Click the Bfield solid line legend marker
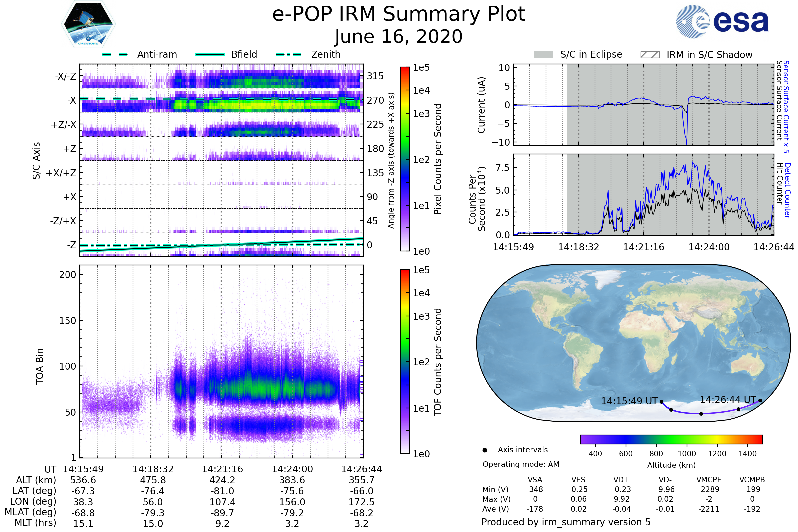The image size is (798, 532). coord(210,54)
